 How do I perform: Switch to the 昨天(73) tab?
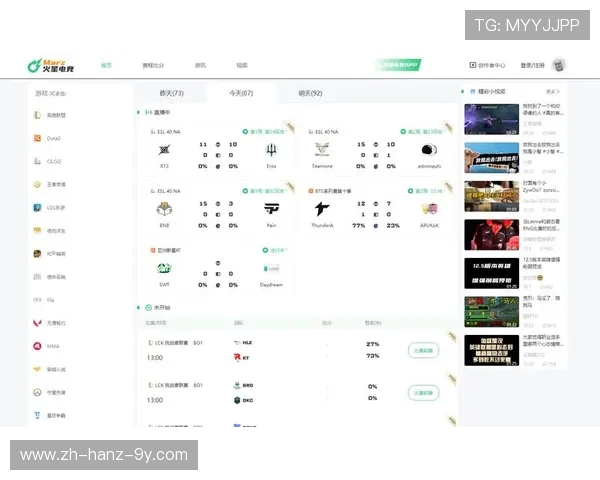point(171,93)
